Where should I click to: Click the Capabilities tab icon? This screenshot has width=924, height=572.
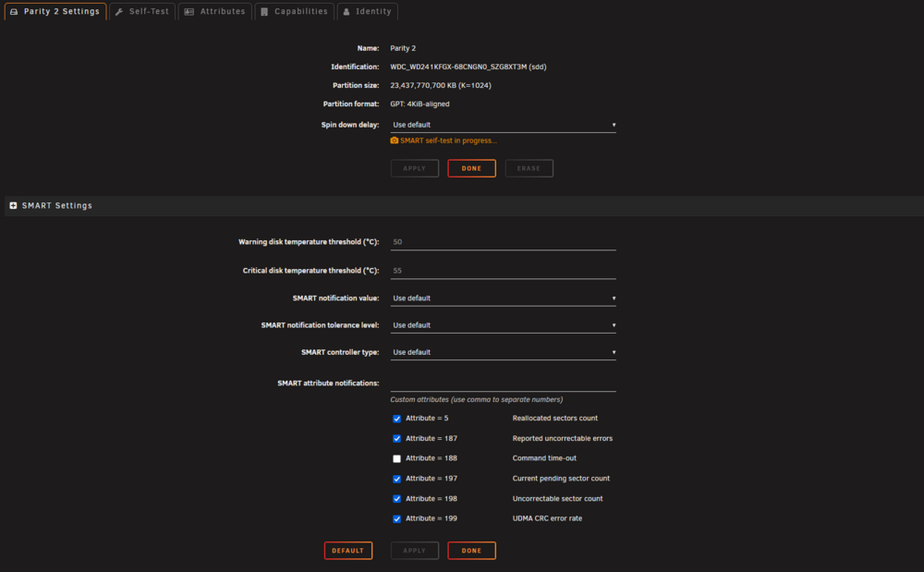point(264,12)
